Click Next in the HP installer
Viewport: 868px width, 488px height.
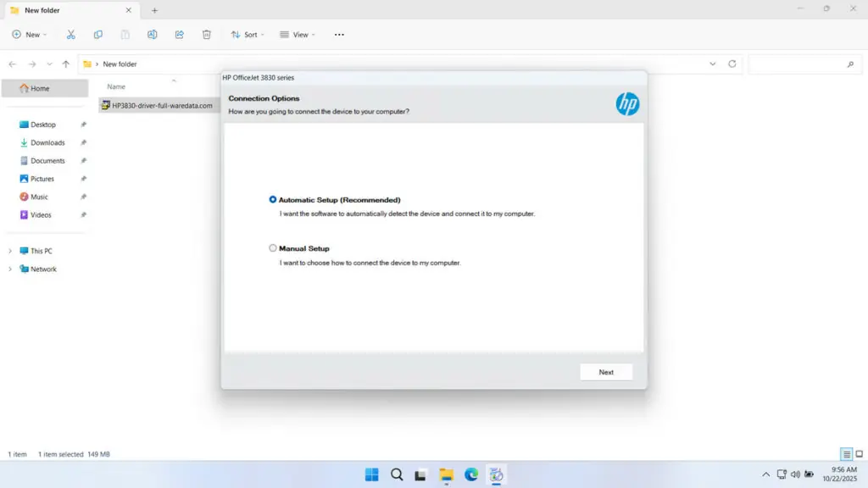606,372
